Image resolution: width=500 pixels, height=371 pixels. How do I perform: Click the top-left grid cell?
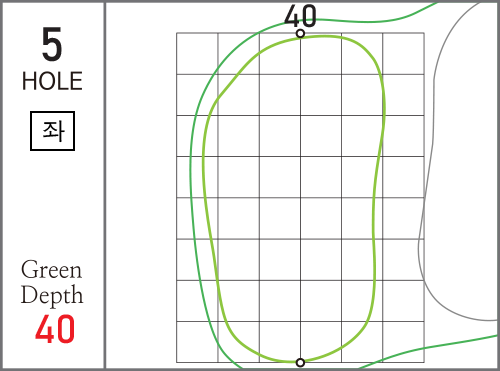(197, 54)
